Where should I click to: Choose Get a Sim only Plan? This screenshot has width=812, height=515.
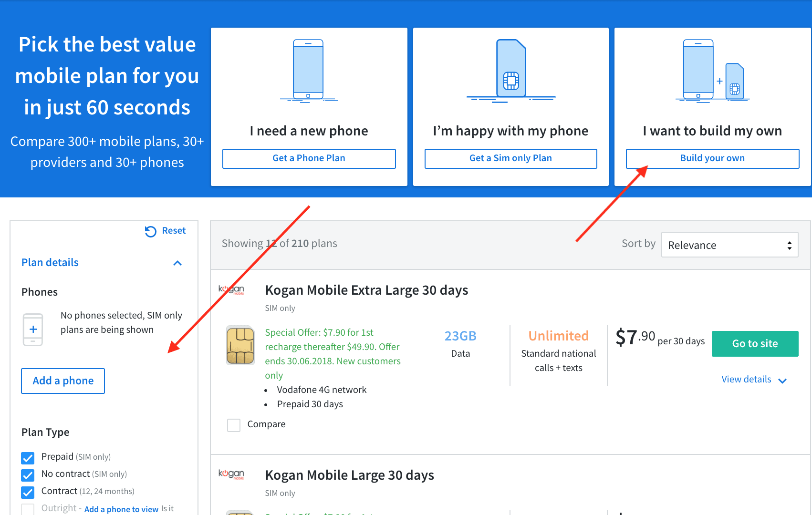[510, 158]
